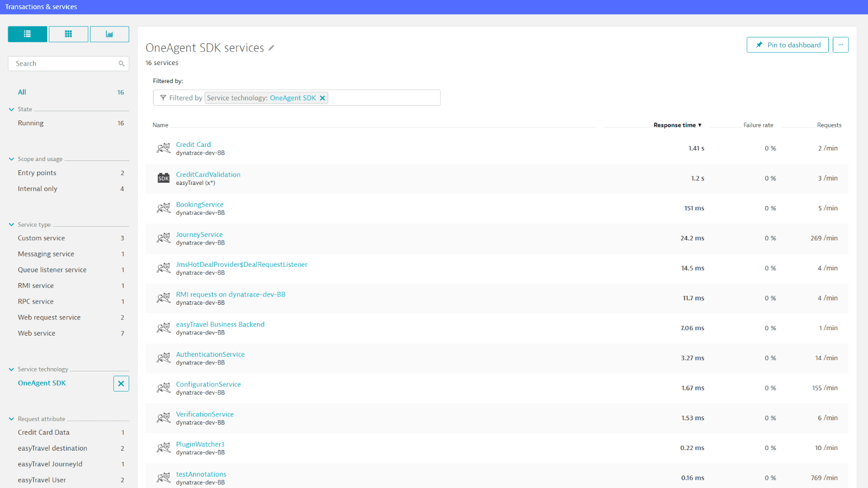Open easyTravel Business Backend service
This screenshot has height=488, width=868.
click(220, 324)
